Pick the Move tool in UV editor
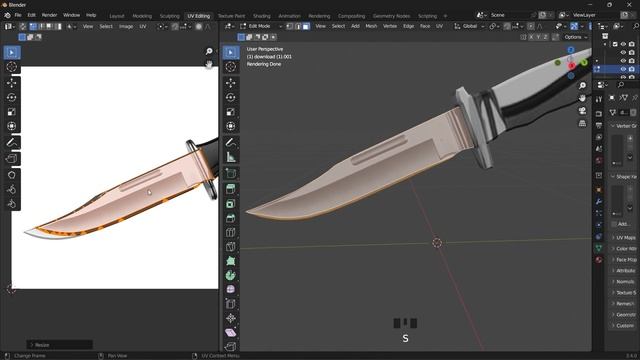Viewport: 640px width, 360px height. click(x=11, y=83)
